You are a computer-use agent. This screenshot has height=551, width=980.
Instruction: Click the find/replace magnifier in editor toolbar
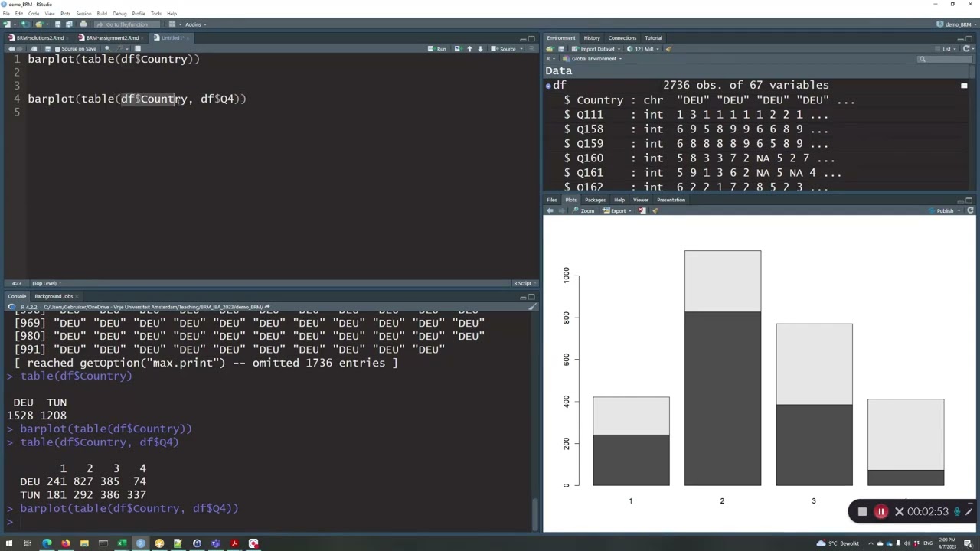click(x=107, y=49)
